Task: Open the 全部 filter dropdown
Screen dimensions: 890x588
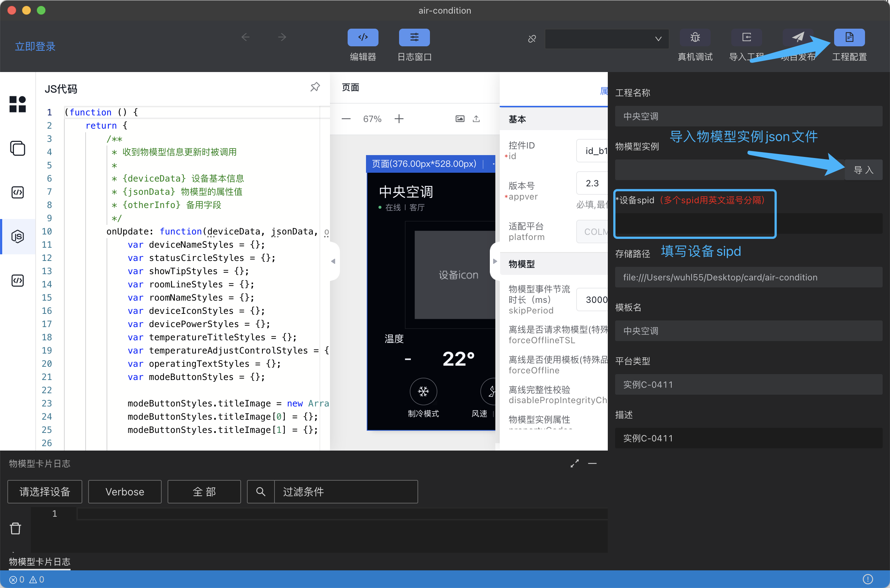Action: pyautogui.click(x=204, y=492)
